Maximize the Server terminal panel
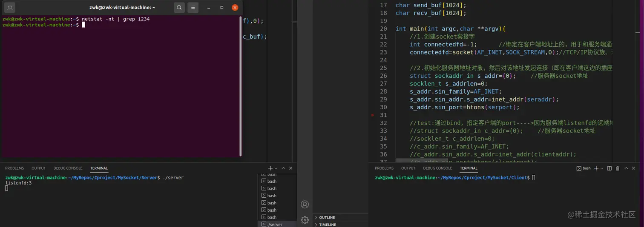644x227 pixels. tap(284, 168)
